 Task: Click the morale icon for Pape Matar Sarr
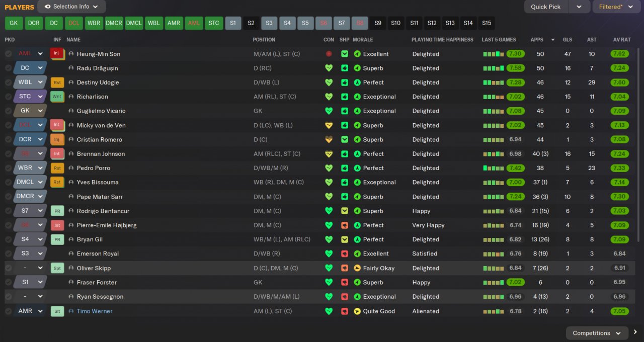click(x=357, y=197)
